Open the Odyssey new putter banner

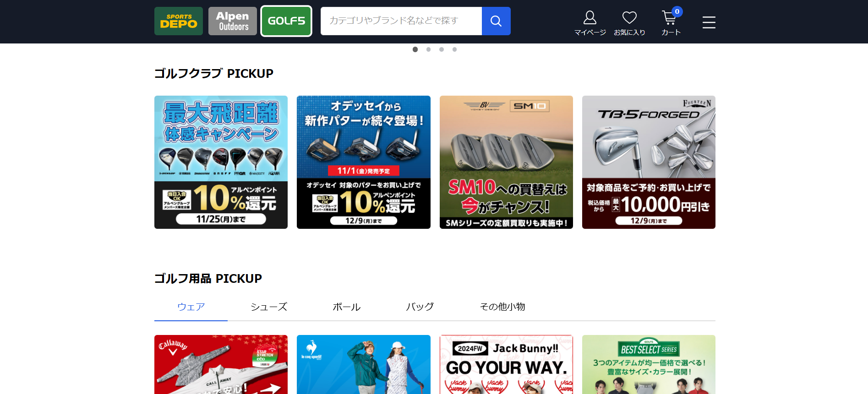tap(363, 162)
